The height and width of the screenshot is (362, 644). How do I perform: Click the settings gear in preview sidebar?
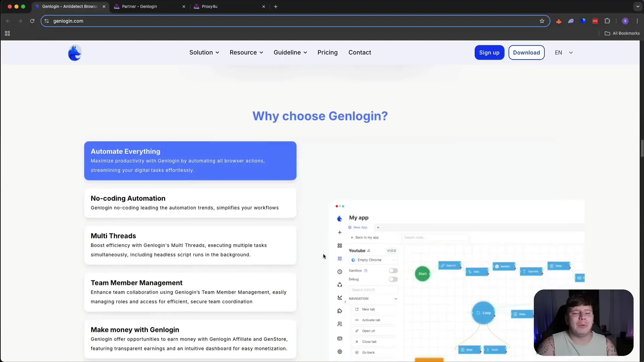click(340, 352)
